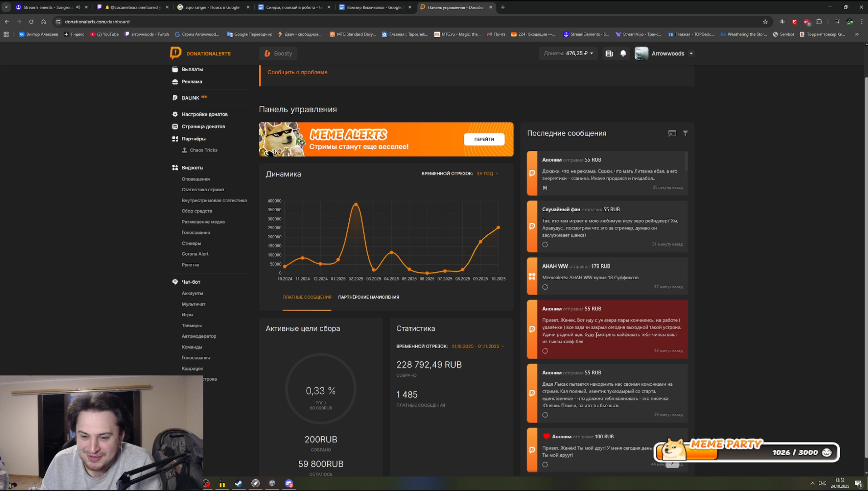Click the 02.2025 peak point on chart

click(x=356, y=204)
